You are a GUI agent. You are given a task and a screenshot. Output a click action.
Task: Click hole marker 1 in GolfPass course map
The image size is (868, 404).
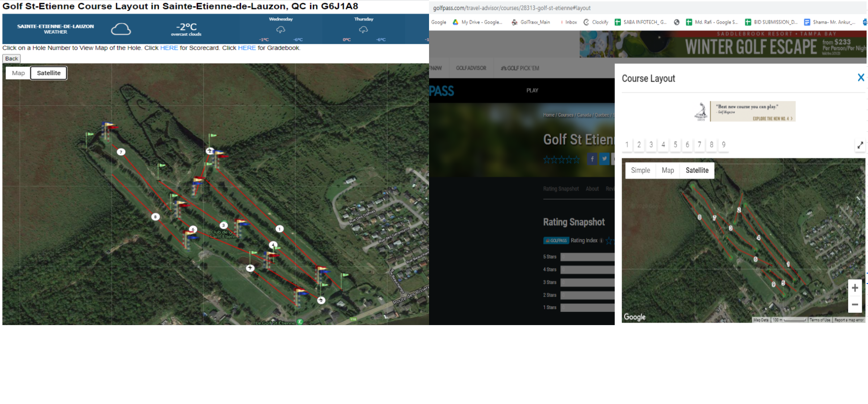point(788,265)
